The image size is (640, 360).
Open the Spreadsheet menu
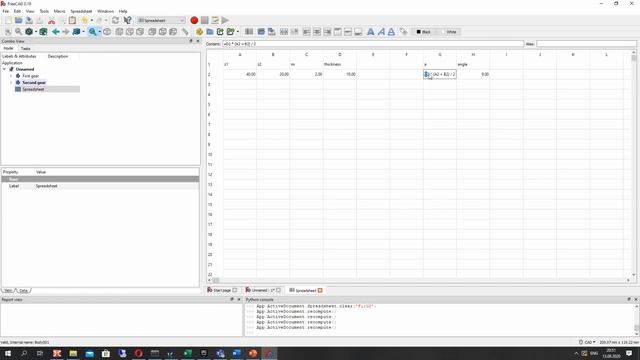click(x=81, y=11)
